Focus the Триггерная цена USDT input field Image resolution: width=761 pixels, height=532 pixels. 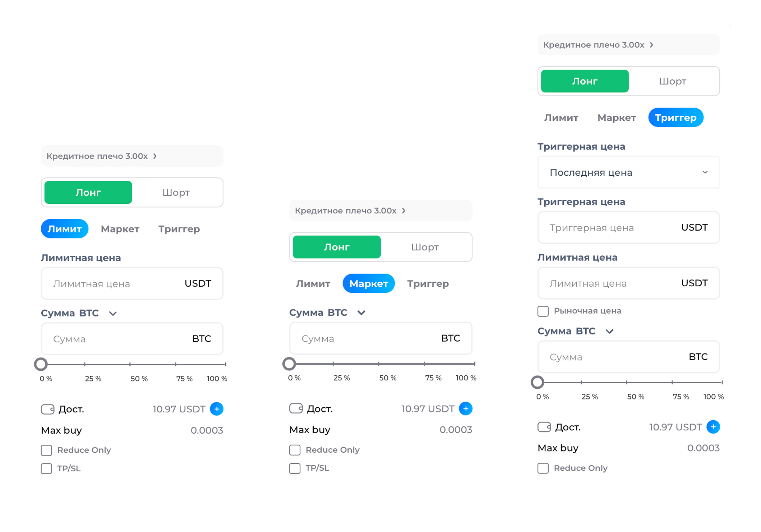(x=611, y=228)
